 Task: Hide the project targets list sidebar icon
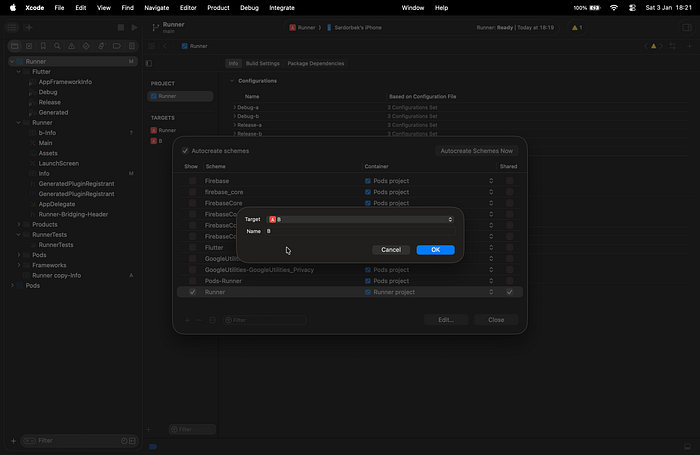pyautogui.click(x=149, y=63)
